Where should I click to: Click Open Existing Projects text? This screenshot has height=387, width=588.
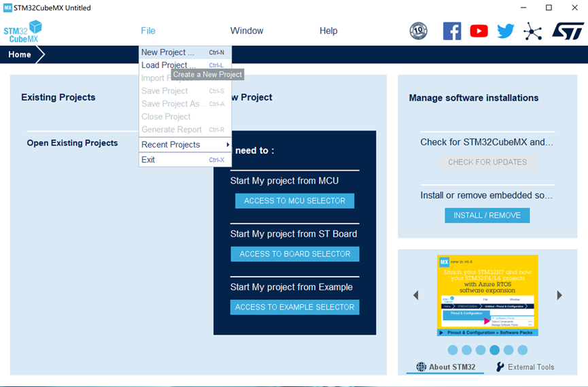pos(72,143)
